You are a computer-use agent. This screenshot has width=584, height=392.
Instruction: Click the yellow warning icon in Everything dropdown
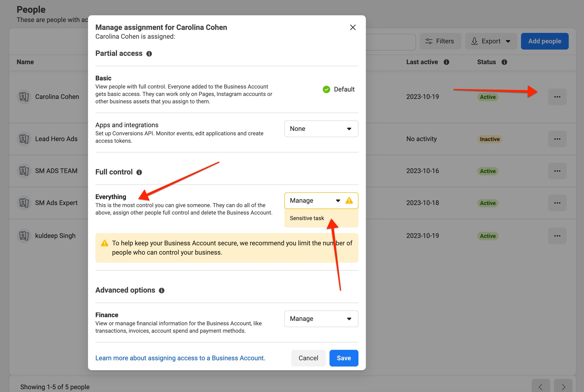pos(349,200)
